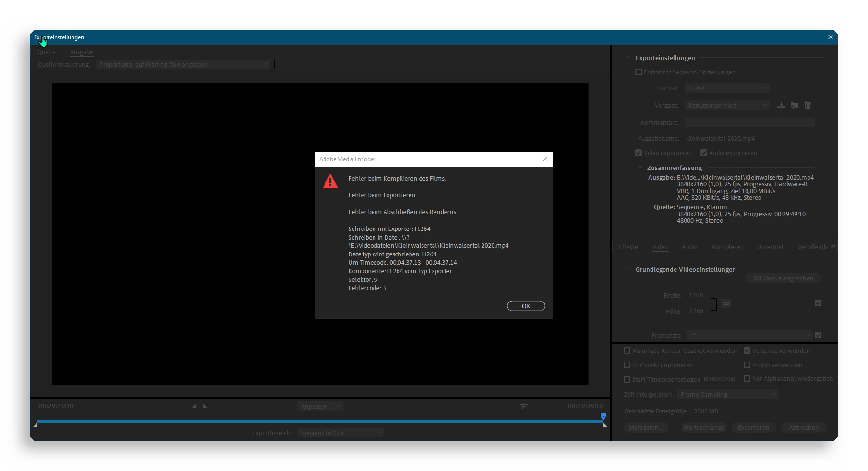Click the set in point marker icon
This screenshot has width=868, height=471.
[x=194, y=406]
